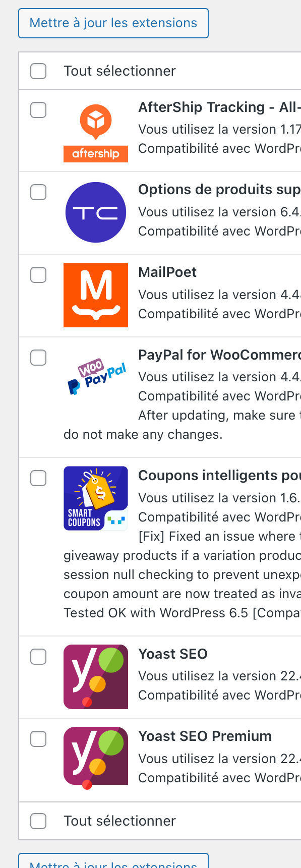The width and height of the screenshot is (301, 868).
Task: Click the MailPoet plugin title text
Action: point(167,272)
